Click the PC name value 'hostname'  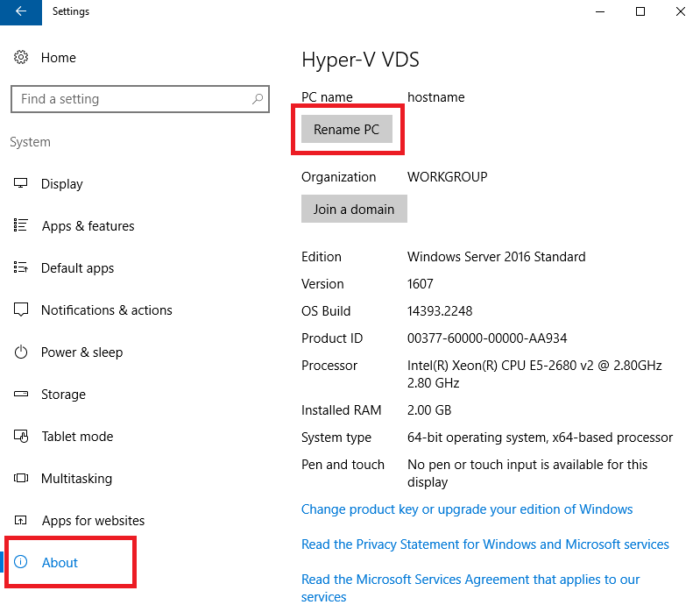(x=436, y=97)
